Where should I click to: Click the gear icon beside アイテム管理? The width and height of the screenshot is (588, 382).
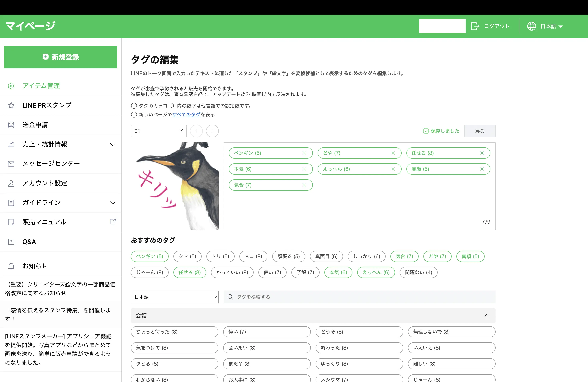click(11, 86)
